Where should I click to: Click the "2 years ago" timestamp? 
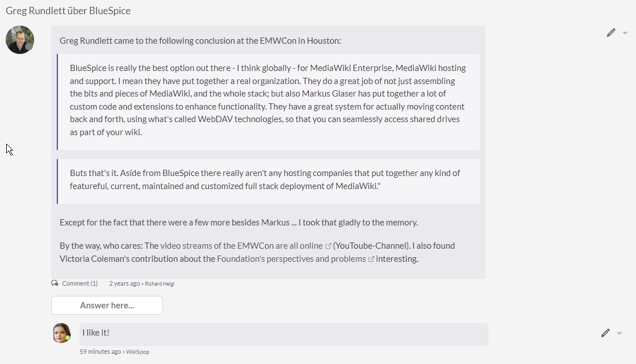[124, 283]
